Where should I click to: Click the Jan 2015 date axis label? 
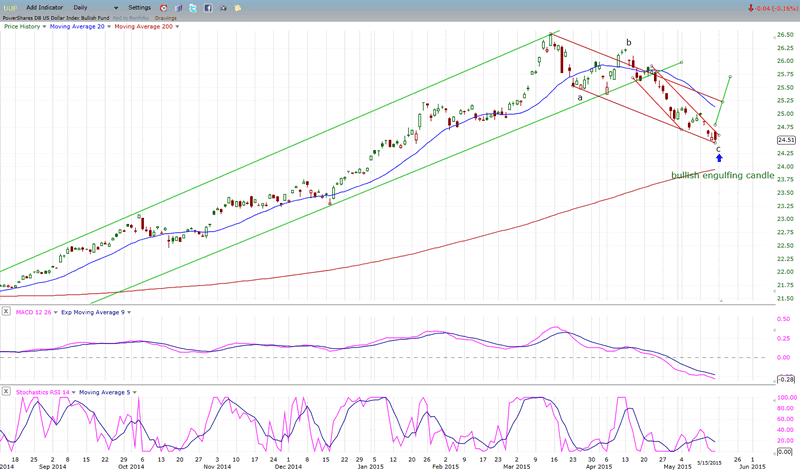[370, 466]
